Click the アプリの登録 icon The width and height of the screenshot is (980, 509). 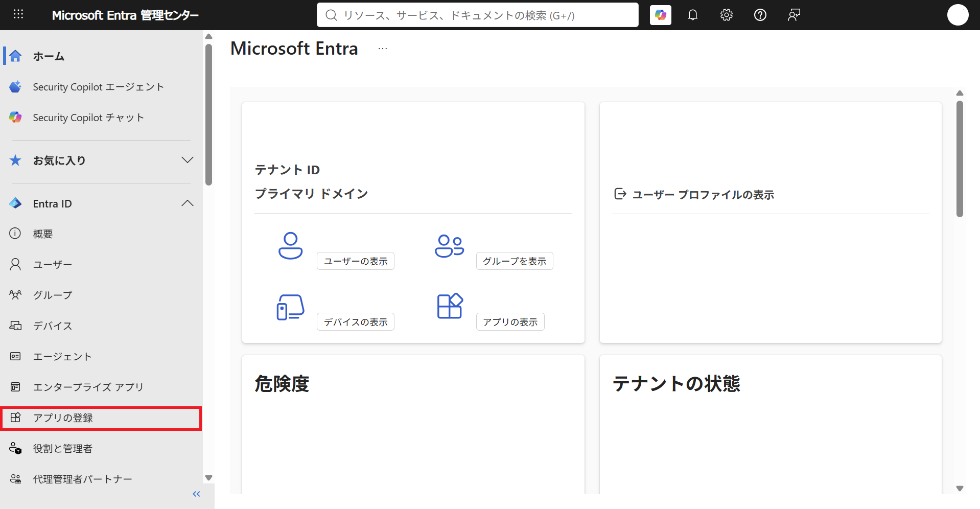tap(15, 418)
